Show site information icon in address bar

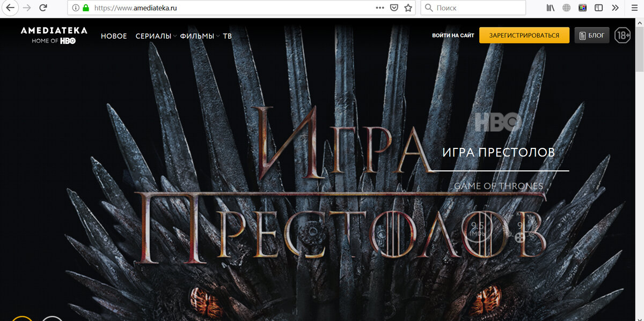(x=76, y=8)
